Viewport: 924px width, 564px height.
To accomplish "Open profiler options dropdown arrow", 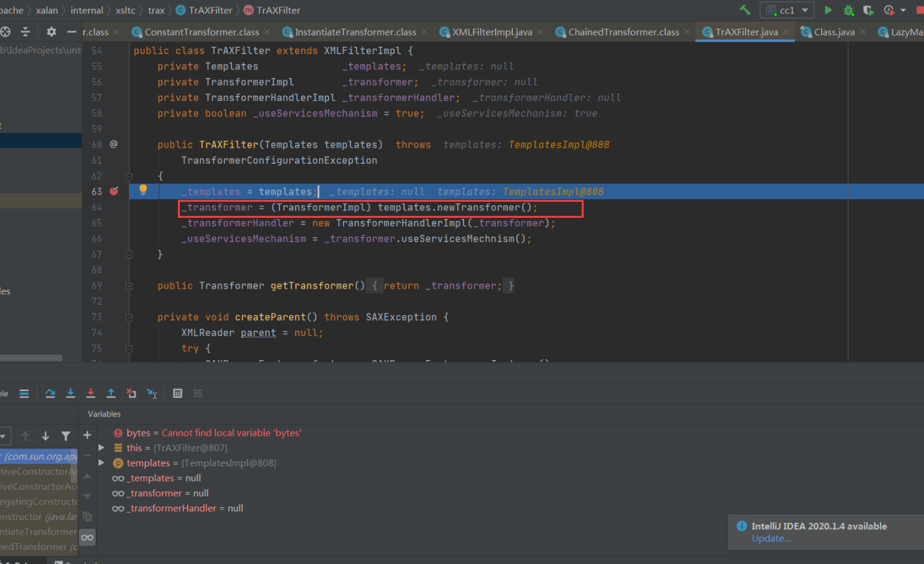I will click(903, 10).
